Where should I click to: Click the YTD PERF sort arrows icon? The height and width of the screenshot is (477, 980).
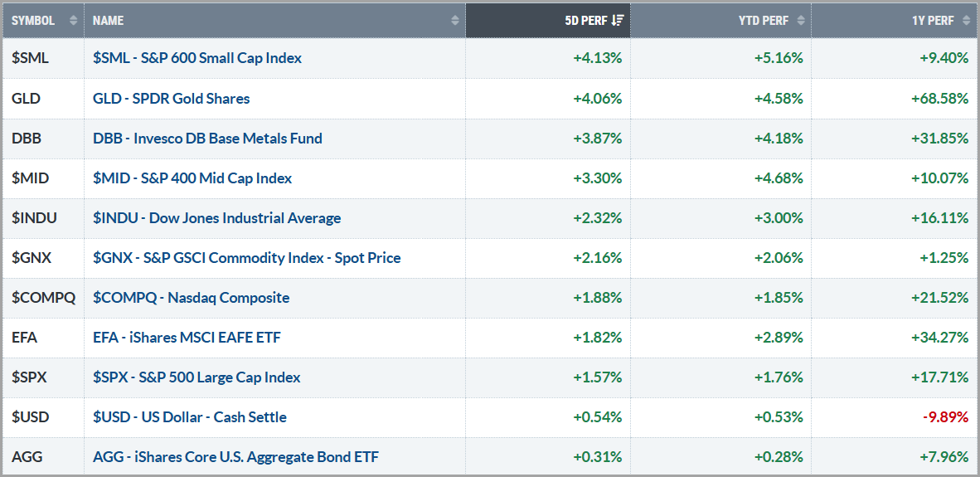pos(800,21)
